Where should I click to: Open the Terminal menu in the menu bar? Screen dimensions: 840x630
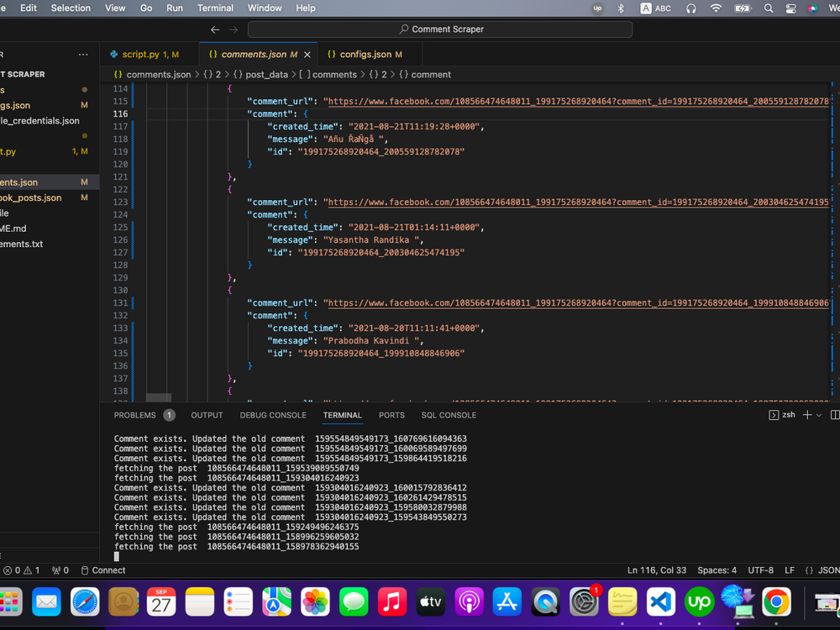pyautogui.click(x=215, y=8)
